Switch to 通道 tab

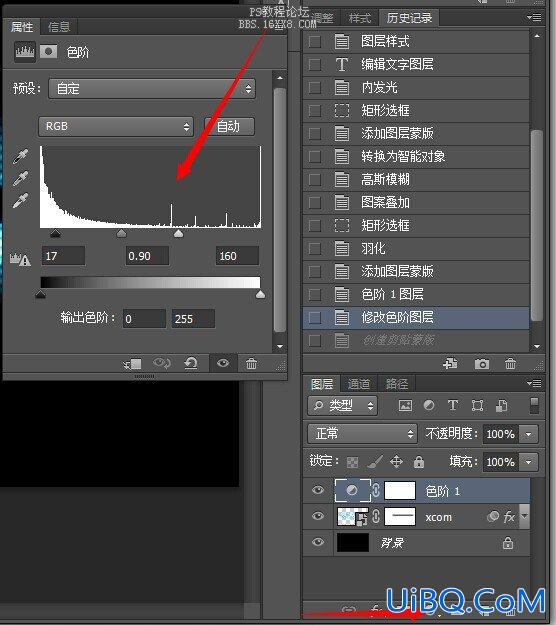tap(359, 384)
